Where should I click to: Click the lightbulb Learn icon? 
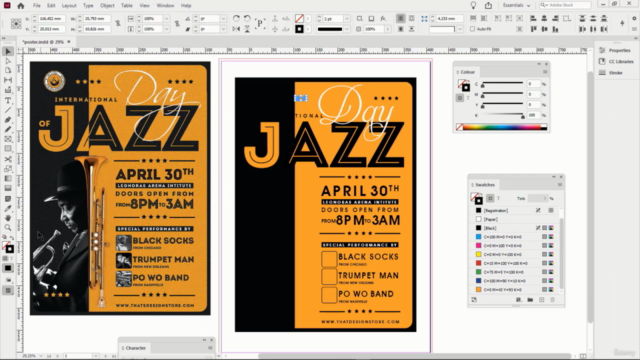tap(473, 5)
